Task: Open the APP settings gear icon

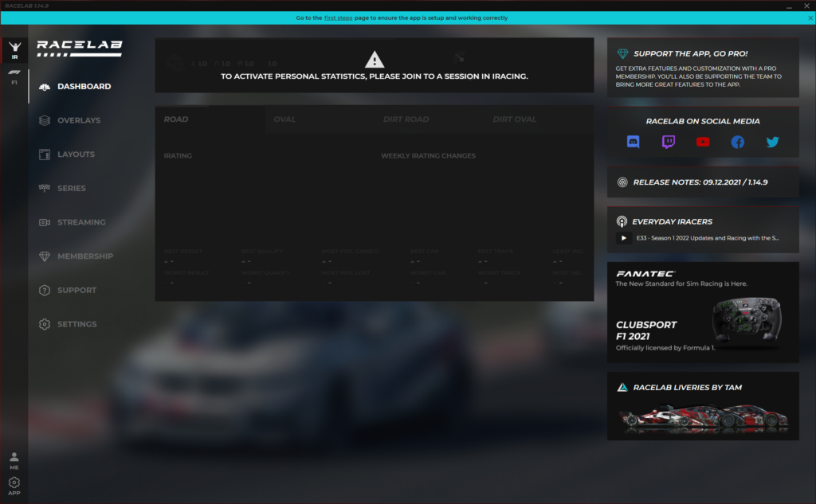Action: point(14,486)
